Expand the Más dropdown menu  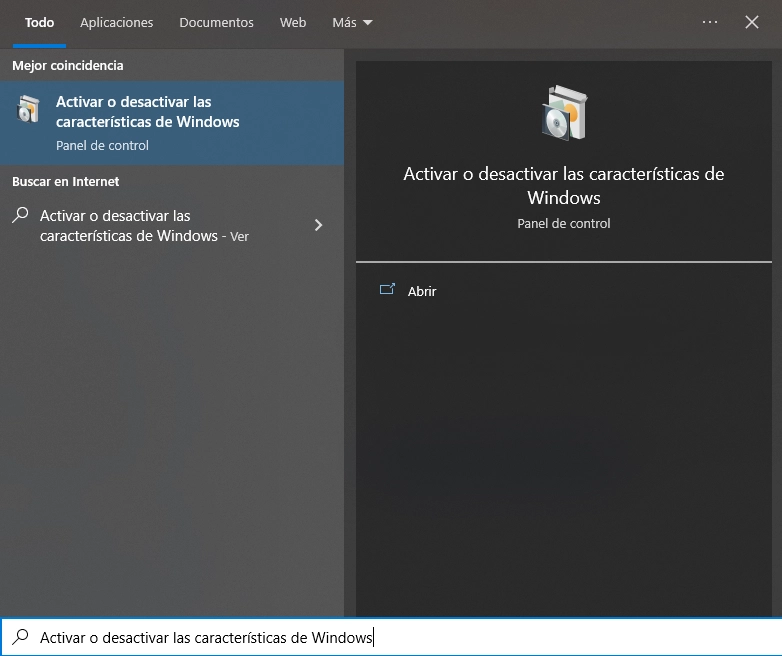(x=352, y=22)
